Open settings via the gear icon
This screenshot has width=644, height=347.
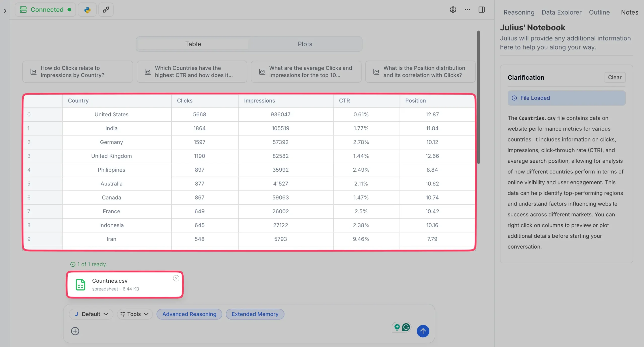coord(453,10)
